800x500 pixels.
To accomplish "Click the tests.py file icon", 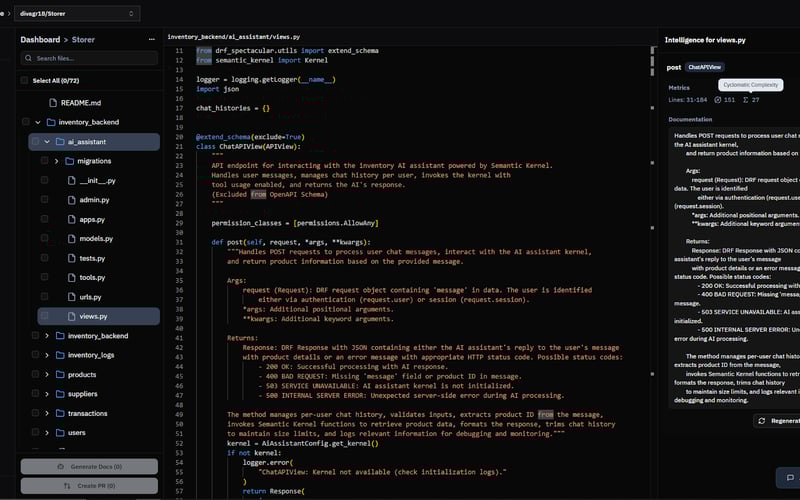I will 72,258.
